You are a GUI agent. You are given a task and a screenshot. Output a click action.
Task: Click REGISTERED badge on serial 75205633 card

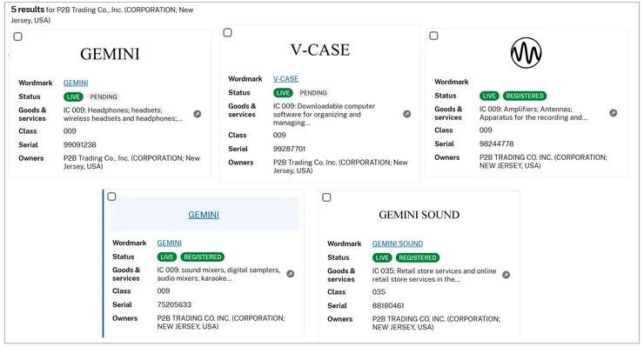pos(203,257)
